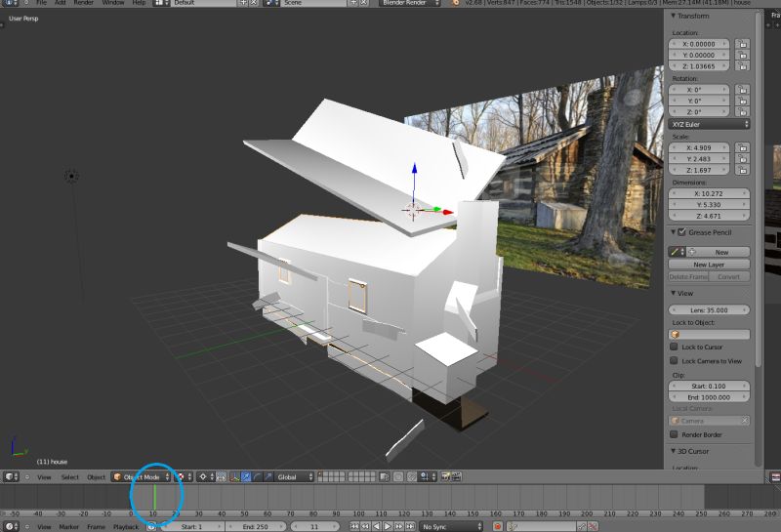781x532 pixels.
Task: Open the Global orientation dropdown
Action: tap(294, 476)
